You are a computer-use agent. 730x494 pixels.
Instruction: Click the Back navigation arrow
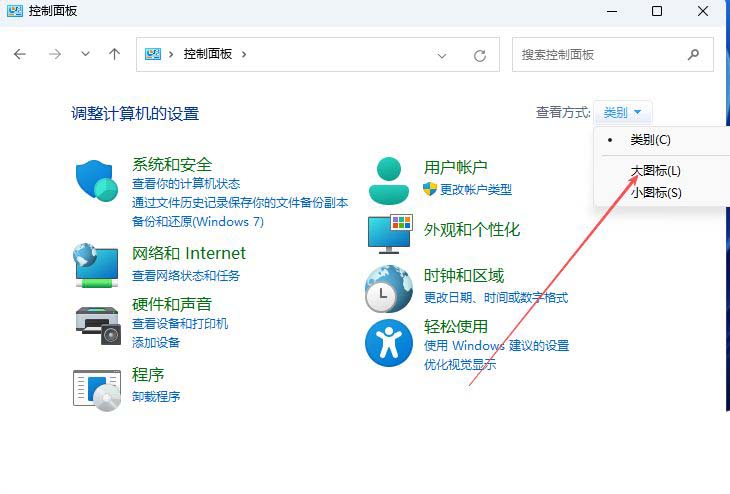tap(20, 54)
